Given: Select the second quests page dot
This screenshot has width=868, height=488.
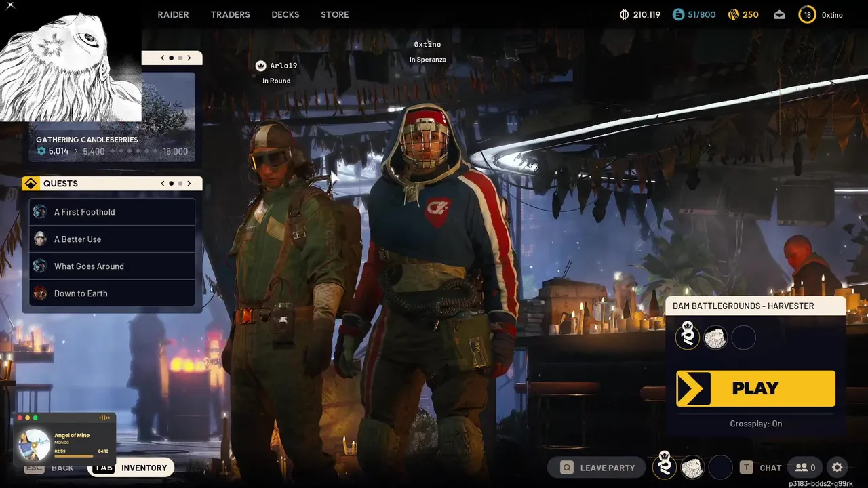Looking at the screenshot, I should click(180, 184).
